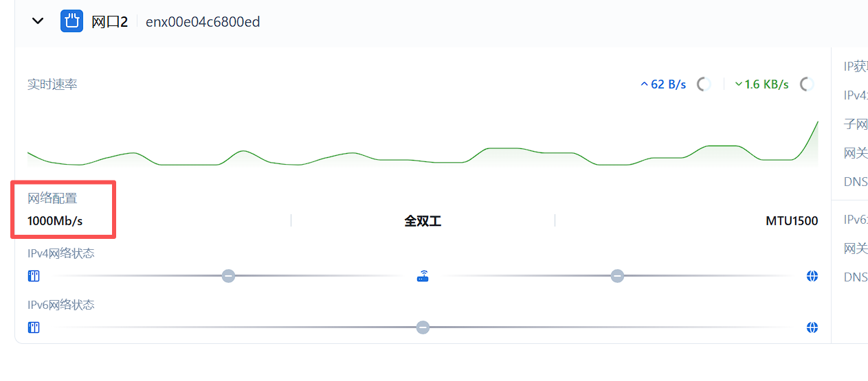Click the spinner next to download rate
The width and height of the screenshot is (868, 381).
coord(807,84)
